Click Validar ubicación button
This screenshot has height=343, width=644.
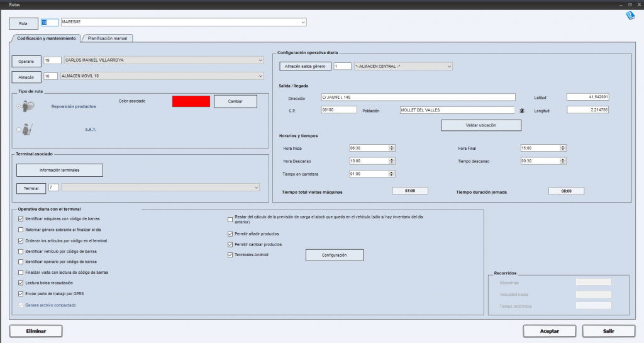(x=481, y=125)
